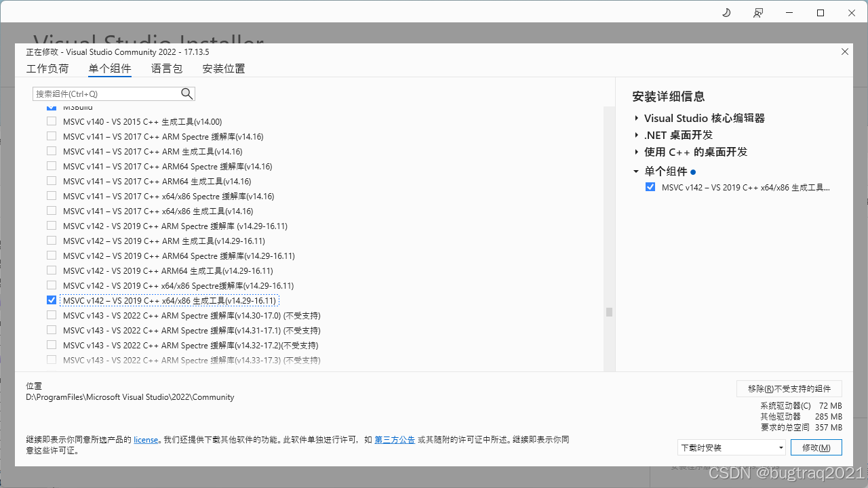
Task: Check MSVC v143 ARM Spectre v14.32-17.2
Action: pos(52,346)
